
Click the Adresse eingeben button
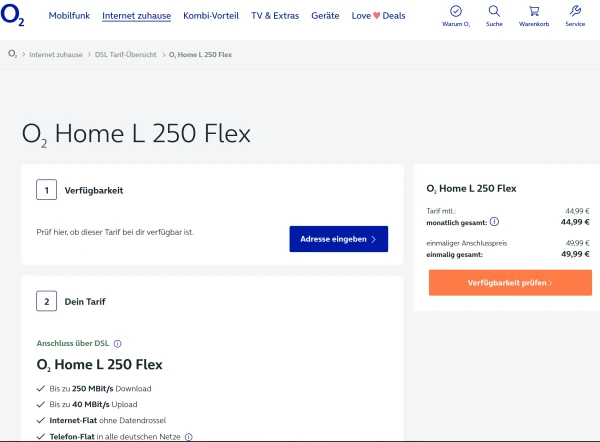pos(339,239)
